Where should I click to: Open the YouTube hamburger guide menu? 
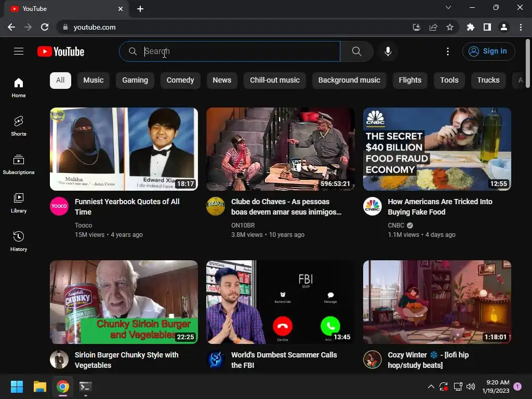pyautogui.click(x=19, y=51)
